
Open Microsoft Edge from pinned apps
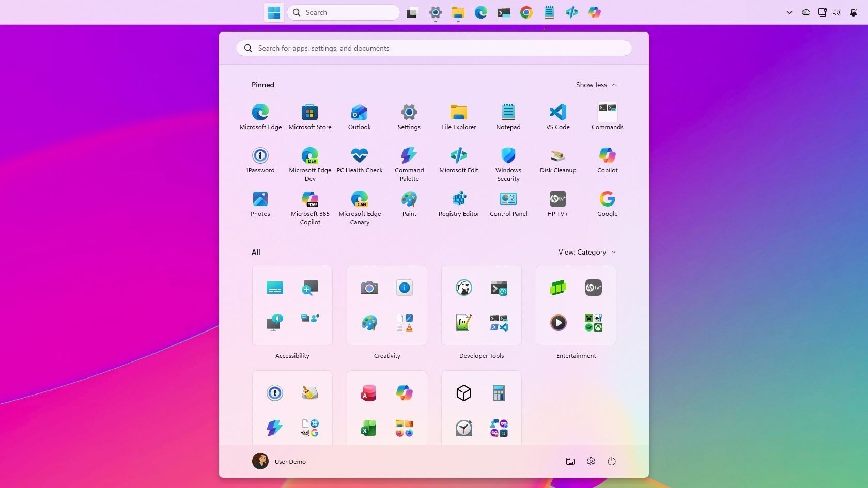(260, 117)
